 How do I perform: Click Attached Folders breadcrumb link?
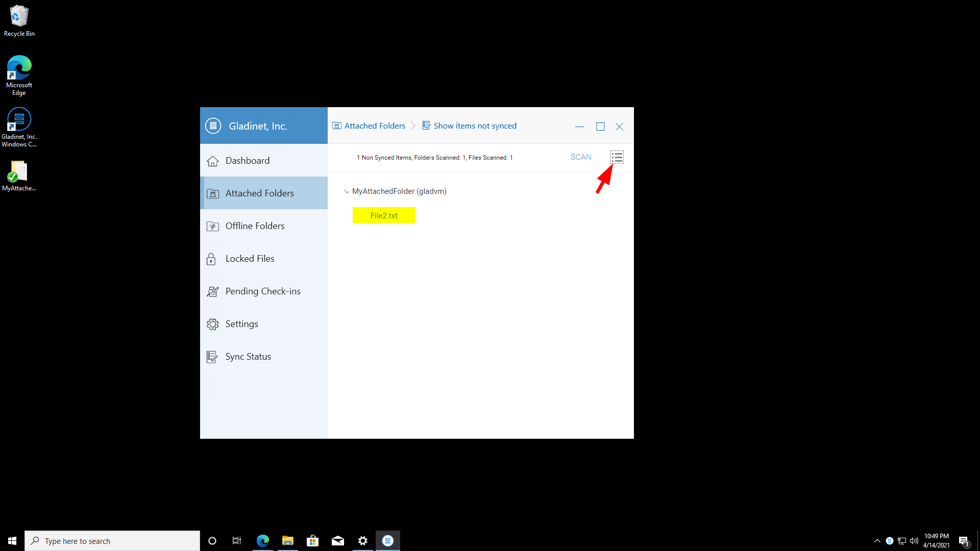tap(369, 126)
